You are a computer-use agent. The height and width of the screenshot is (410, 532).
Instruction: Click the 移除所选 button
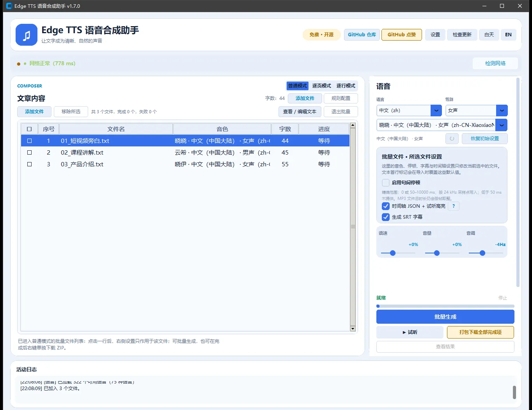[71, 112]
